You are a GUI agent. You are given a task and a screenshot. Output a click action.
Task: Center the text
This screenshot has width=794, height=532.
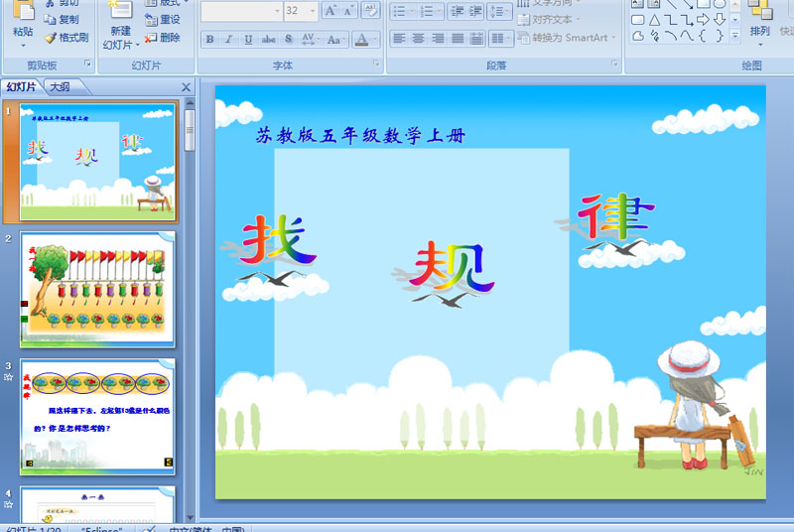[x=418, y=38]
